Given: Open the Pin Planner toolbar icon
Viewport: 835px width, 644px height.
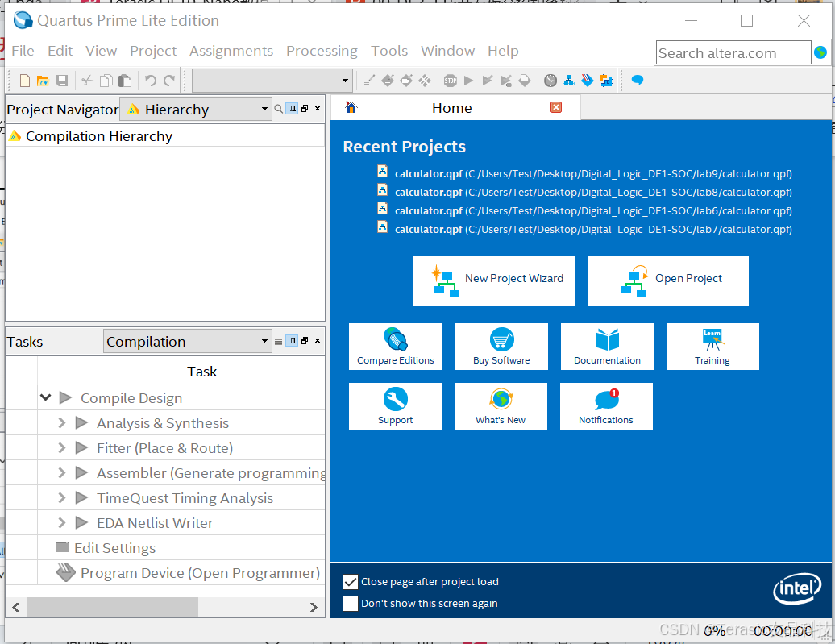Looking at the screenshot, I should click(406, 81).
